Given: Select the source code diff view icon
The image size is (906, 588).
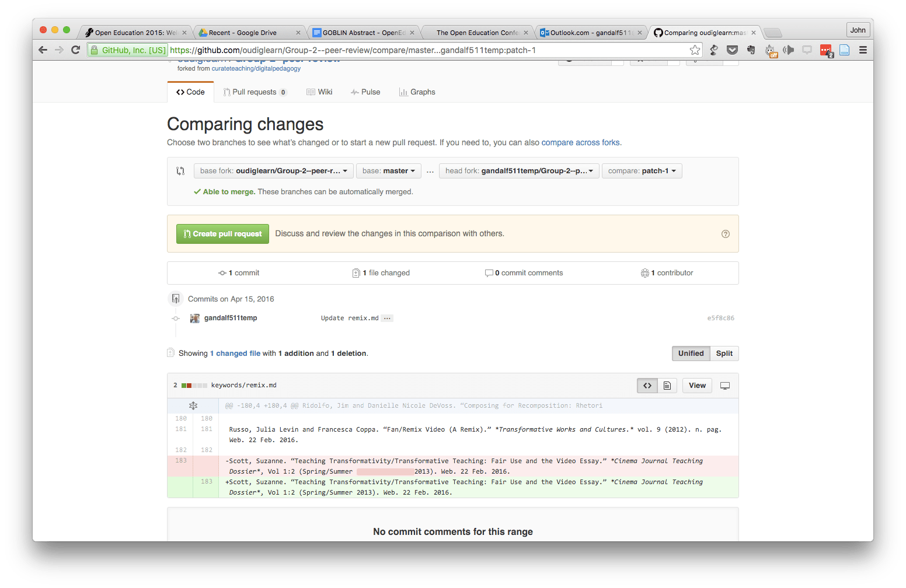Looking at the screenshot, I should point(647,385).
